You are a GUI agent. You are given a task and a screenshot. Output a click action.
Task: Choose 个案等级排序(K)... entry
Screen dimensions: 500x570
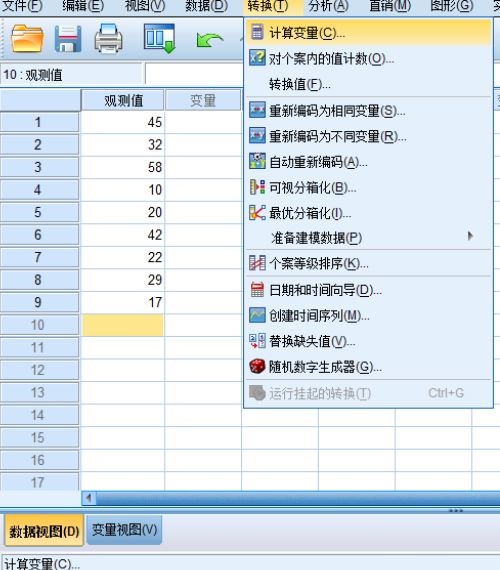369,263
